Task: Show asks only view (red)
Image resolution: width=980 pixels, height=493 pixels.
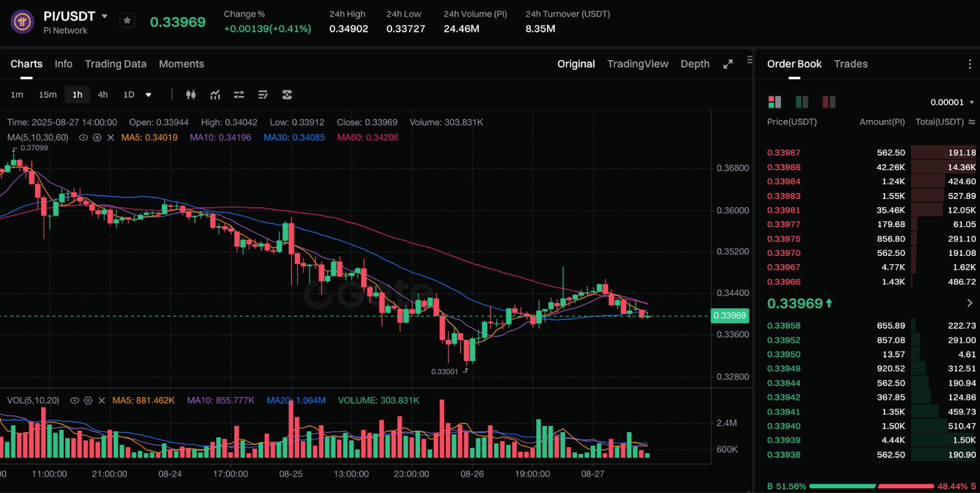Action: [829, 102]
